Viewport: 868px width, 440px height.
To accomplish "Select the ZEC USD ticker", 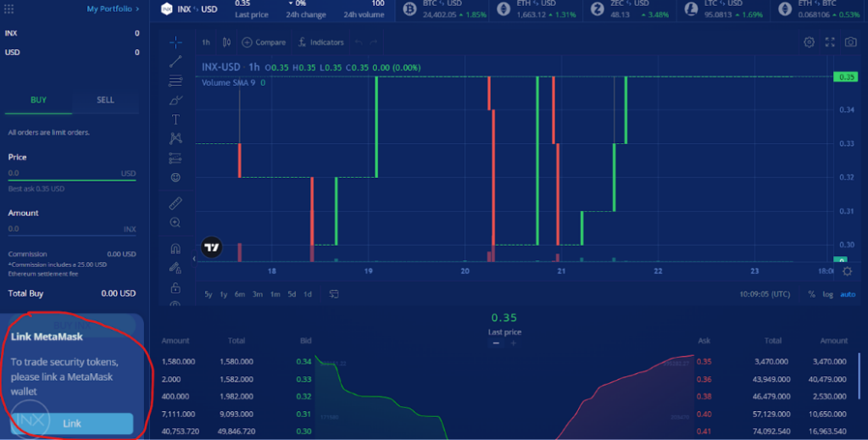I will click(x=630, y=9).
